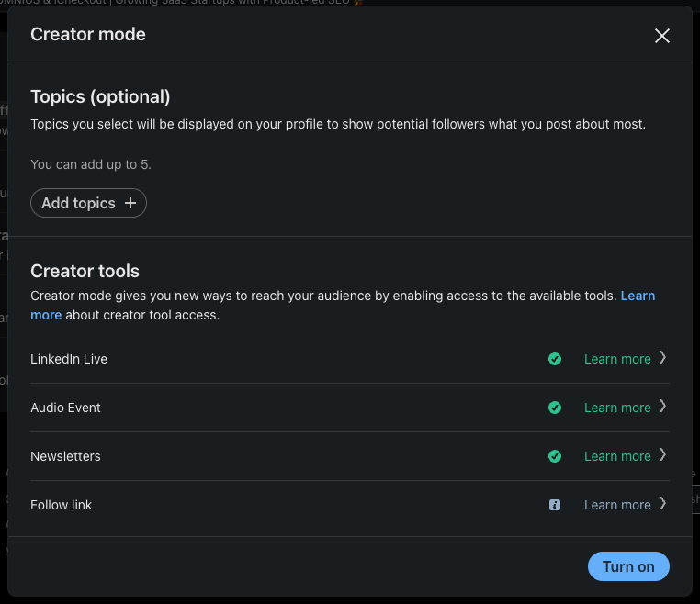Click the info icon for Follow link

tap(555, 505)
